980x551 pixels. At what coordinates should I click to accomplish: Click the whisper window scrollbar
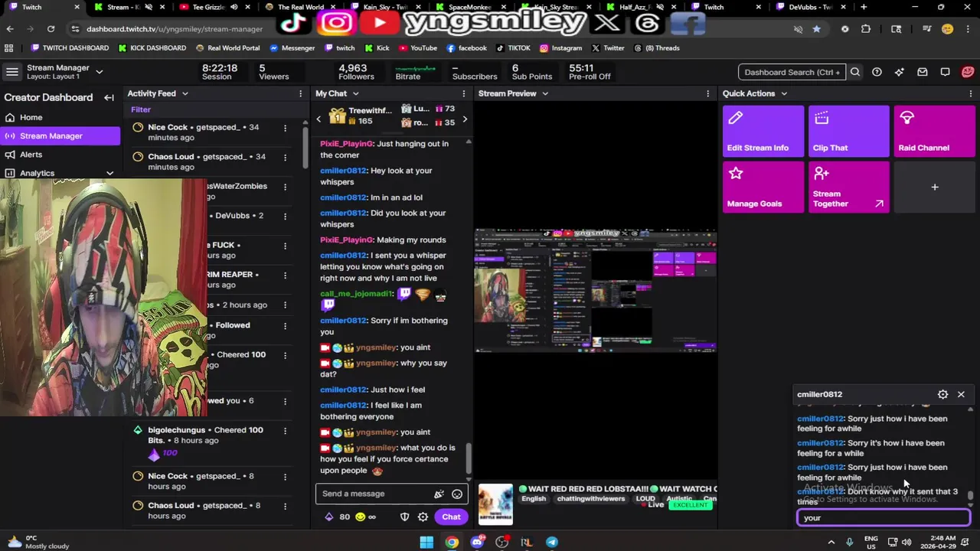pos(970,496)
